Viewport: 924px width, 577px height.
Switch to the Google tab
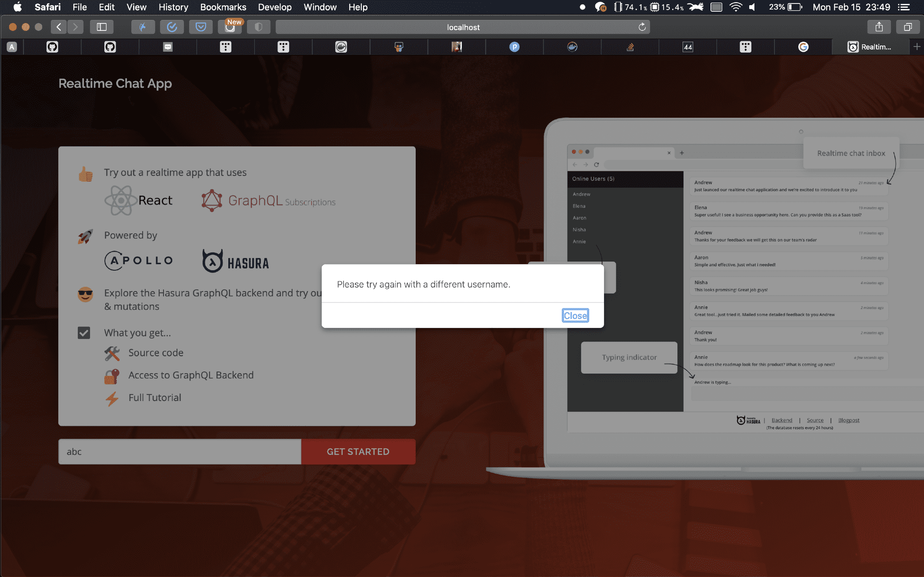(x=803, y=46)
